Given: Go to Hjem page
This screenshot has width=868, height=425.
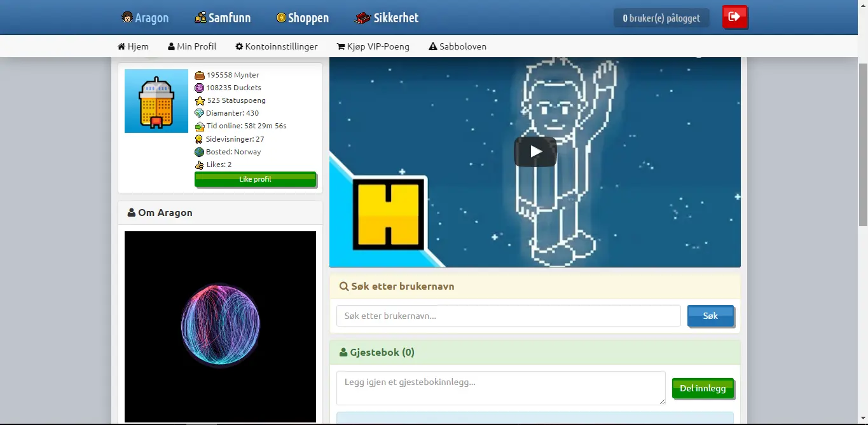Looking at the screenshot, I should pos(133,46).
